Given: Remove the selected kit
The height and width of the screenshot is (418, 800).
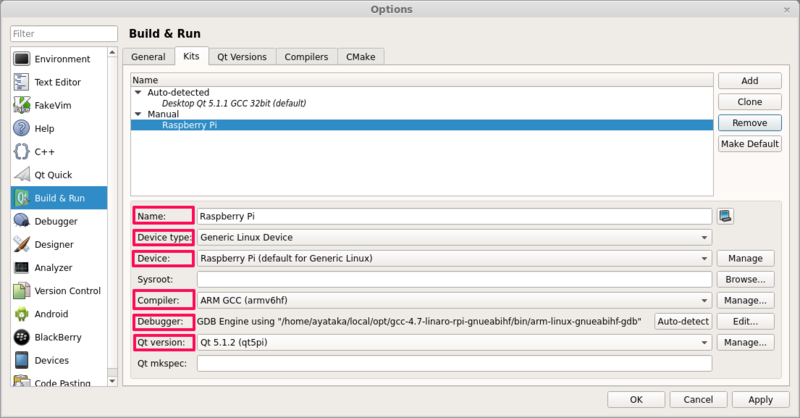Looking at the screenshot, I should point(749,123).
